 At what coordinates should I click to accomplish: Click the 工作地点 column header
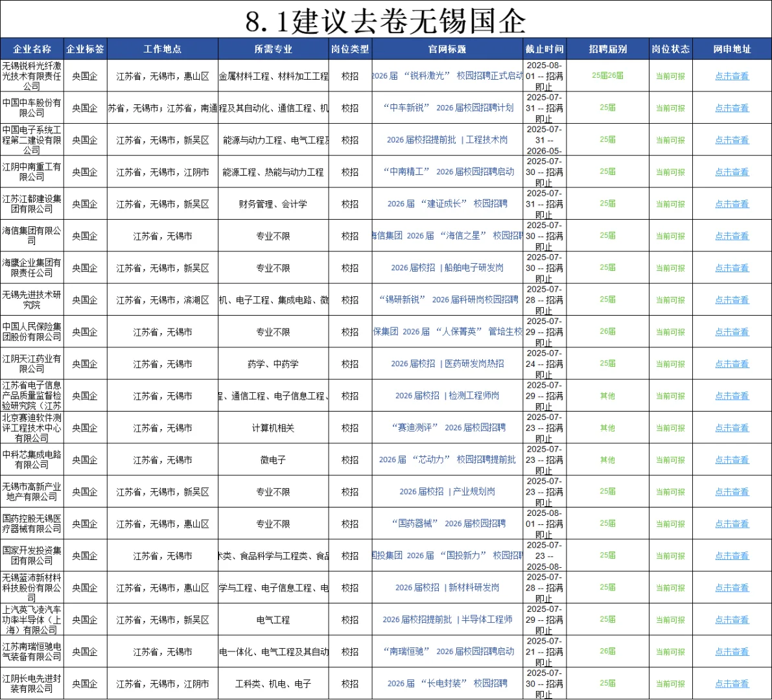163,49
